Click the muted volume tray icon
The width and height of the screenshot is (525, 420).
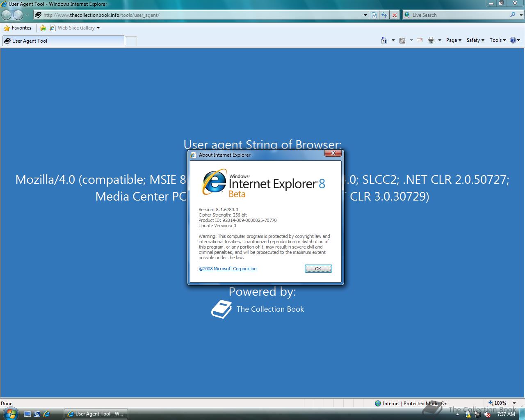click(x=487, y=414)
